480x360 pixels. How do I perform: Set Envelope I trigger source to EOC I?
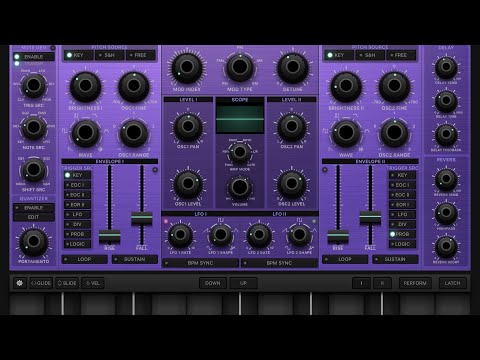click(x=77, y=185)
